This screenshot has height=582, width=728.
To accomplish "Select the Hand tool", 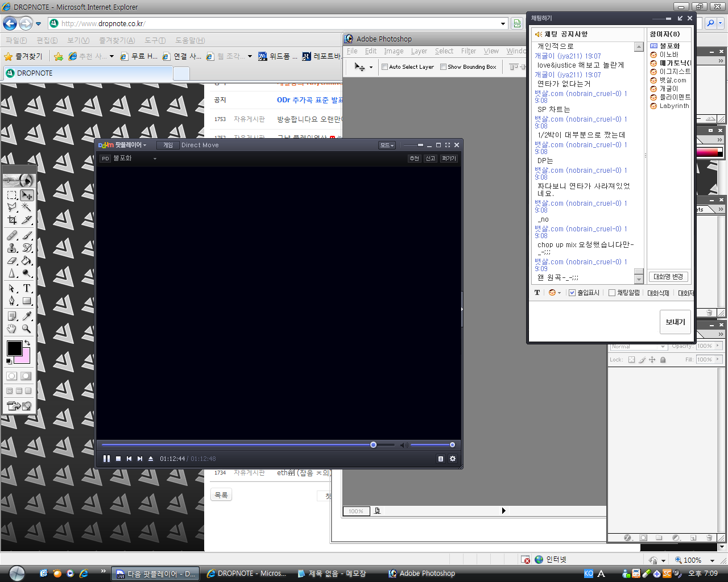I will coord(12,329).
